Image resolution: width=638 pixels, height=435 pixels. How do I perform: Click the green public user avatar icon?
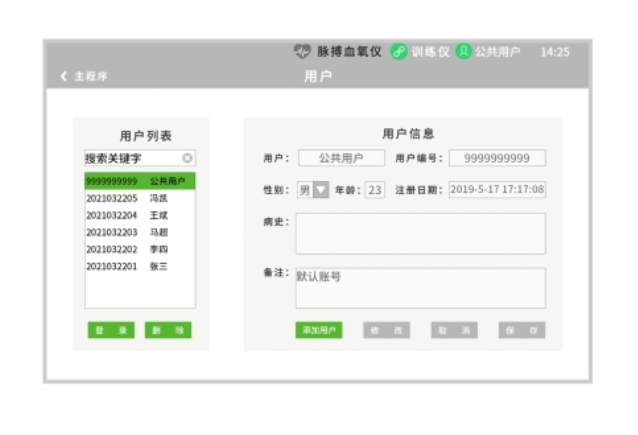pyautogui.click(x=463, y=52)
